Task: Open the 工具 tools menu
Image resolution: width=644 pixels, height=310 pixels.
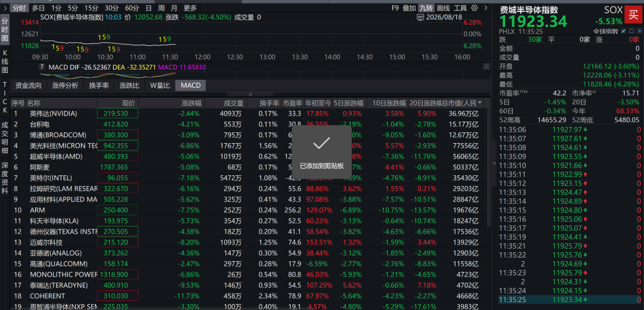Action: [460, 8]
